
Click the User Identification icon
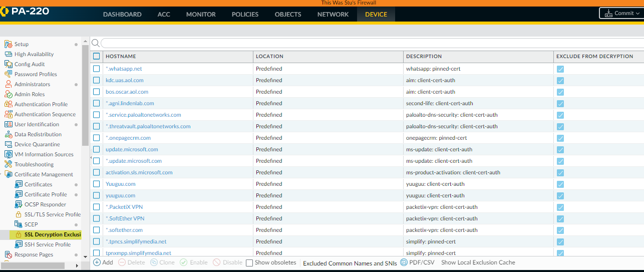(9, 124)
